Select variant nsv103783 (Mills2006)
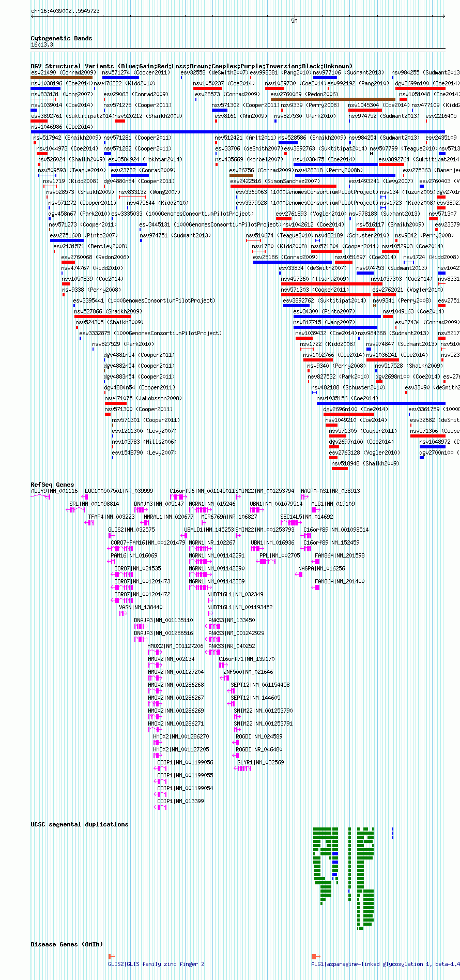The image size is (460, 980). [144, 442]
